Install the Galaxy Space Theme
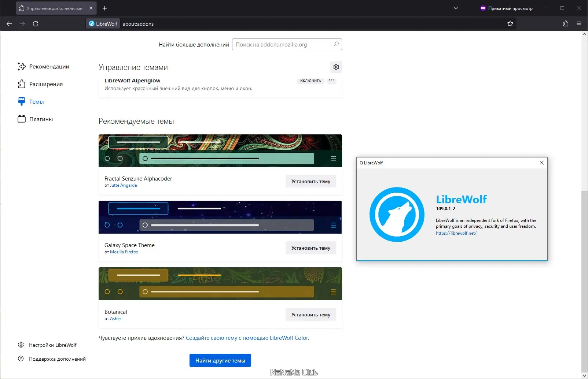The height and width of the screenshot is (379, 588). point(311,248)
